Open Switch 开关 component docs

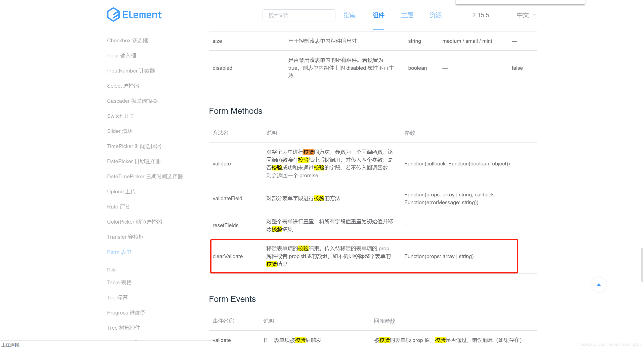coord(121,116)
